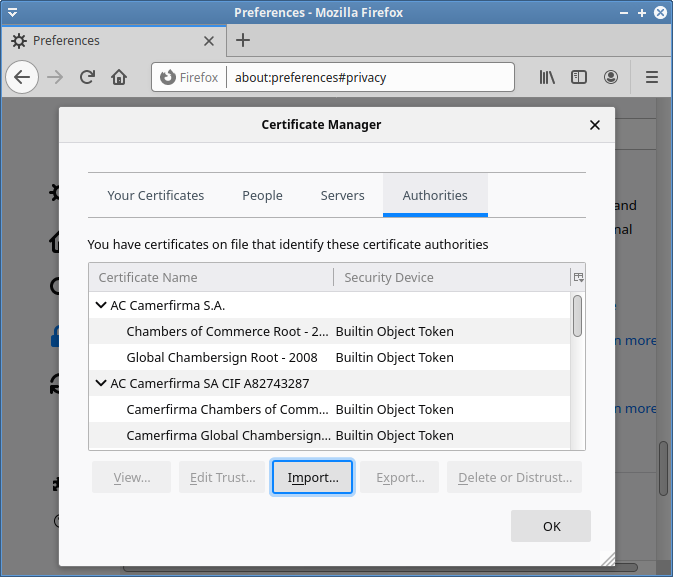
Task: Select Camerfirma Global Chambersign... certificate
Action: pos(330,435)
